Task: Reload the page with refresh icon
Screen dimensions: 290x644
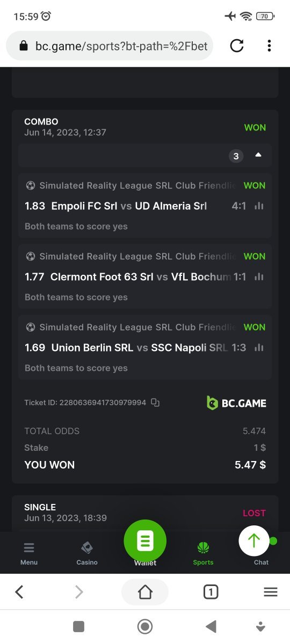Action: point(237,46)
